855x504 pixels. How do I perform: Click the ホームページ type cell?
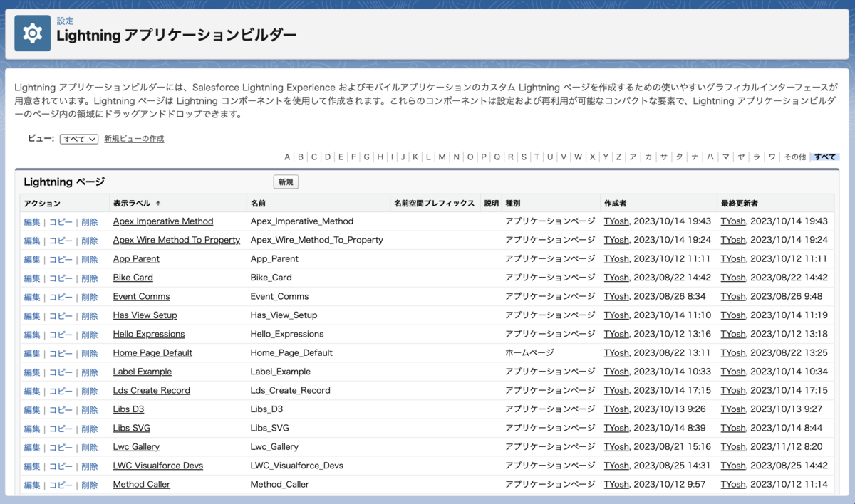(x=529, y=353)
